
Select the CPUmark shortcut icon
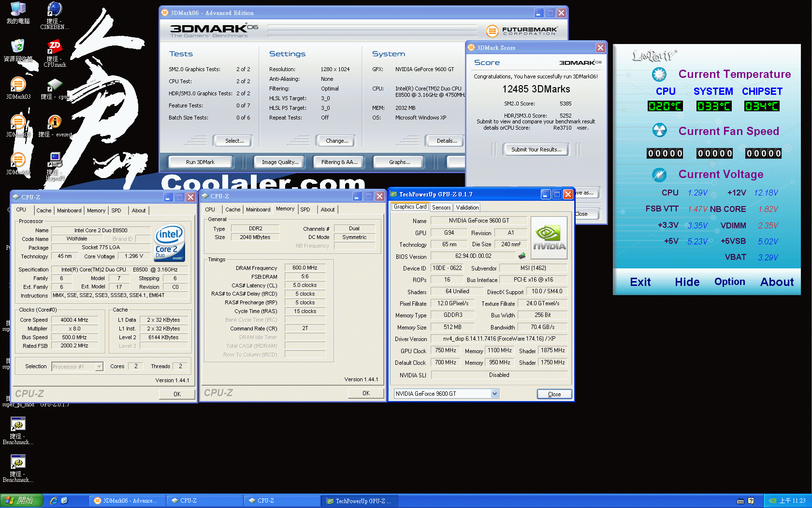point(55,53)
